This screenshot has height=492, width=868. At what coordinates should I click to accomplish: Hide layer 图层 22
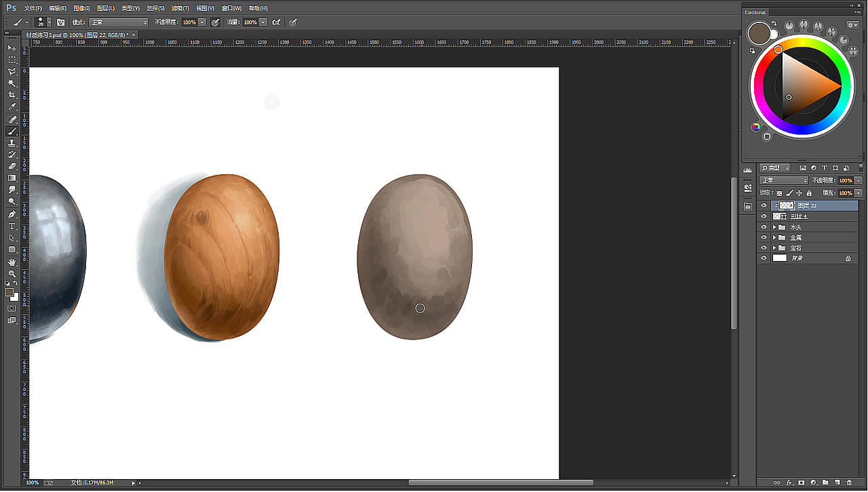[764, 205]
